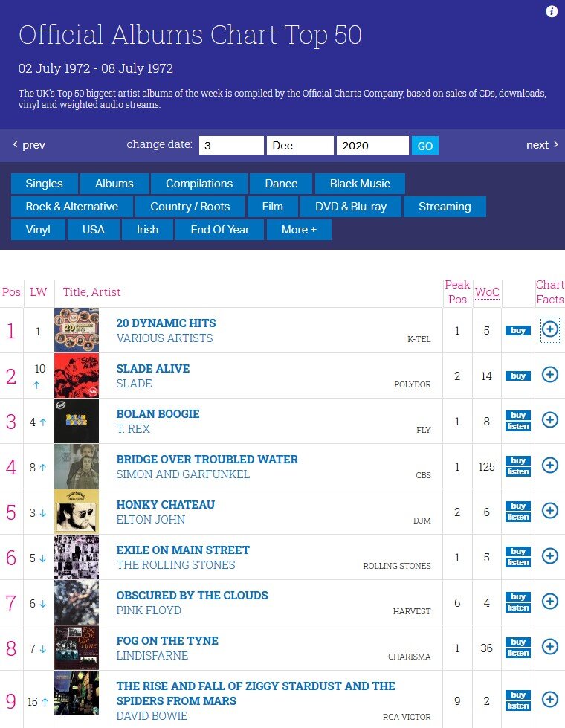Open the DVD & Blu-ray chart tab
565x728 pixels.
click(351, 207)
